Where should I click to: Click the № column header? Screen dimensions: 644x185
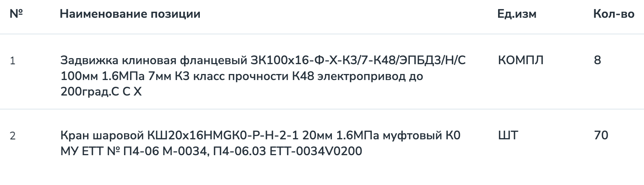point(16,14)
